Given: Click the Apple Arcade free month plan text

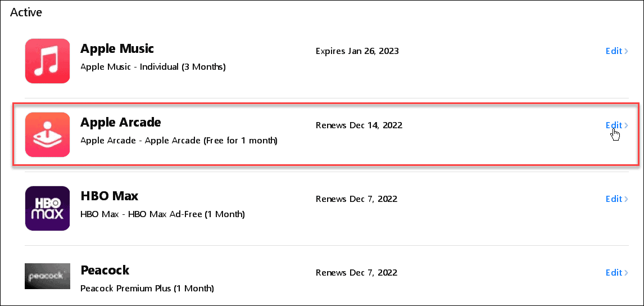Looking at the screenshot, I should 179,141.
